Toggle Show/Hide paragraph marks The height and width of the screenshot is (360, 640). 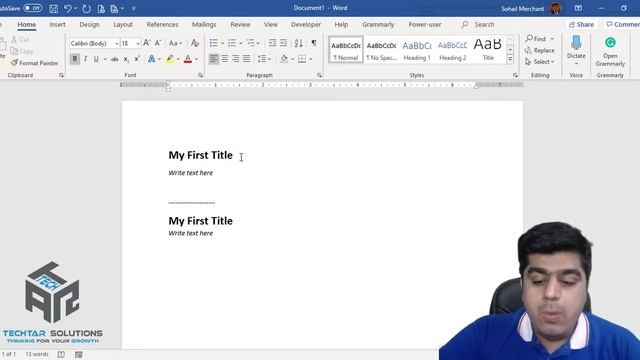pyautogui.click(x=314, y=43)
